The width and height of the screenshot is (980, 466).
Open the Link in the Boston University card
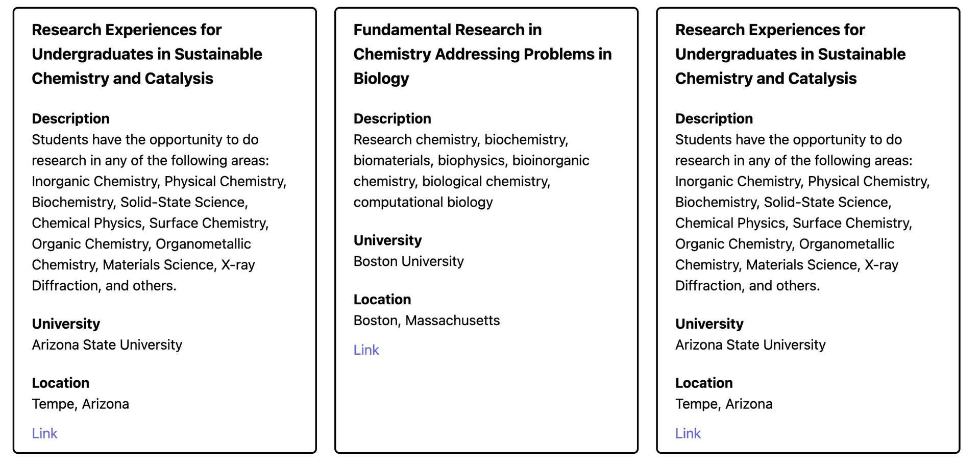click(366, 350)
